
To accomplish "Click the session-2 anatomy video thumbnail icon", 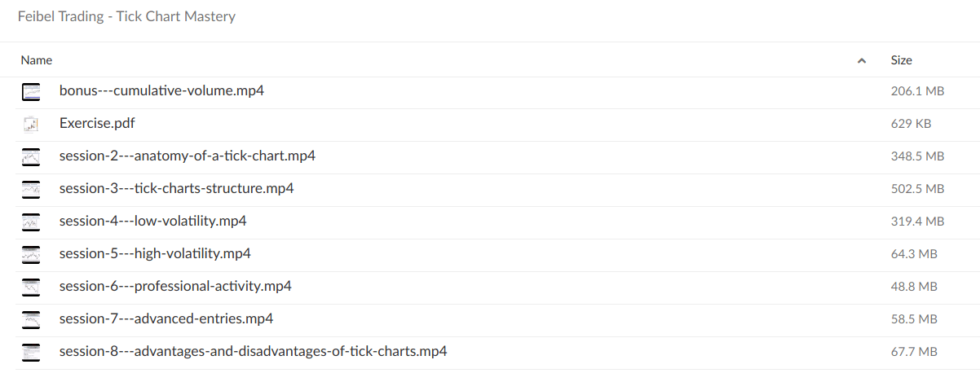I will click(31, 156).
